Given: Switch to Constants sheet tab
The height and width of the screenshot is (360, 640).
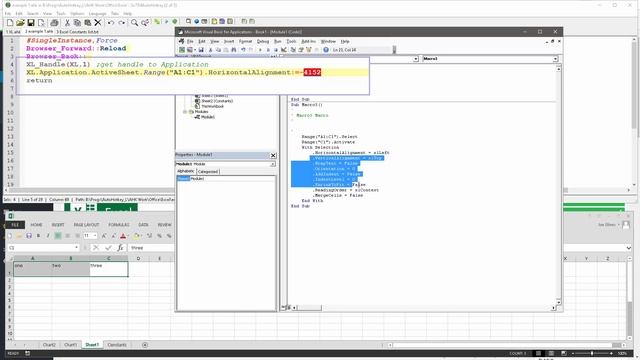Looking at the screenshot, I should [117, 345].
